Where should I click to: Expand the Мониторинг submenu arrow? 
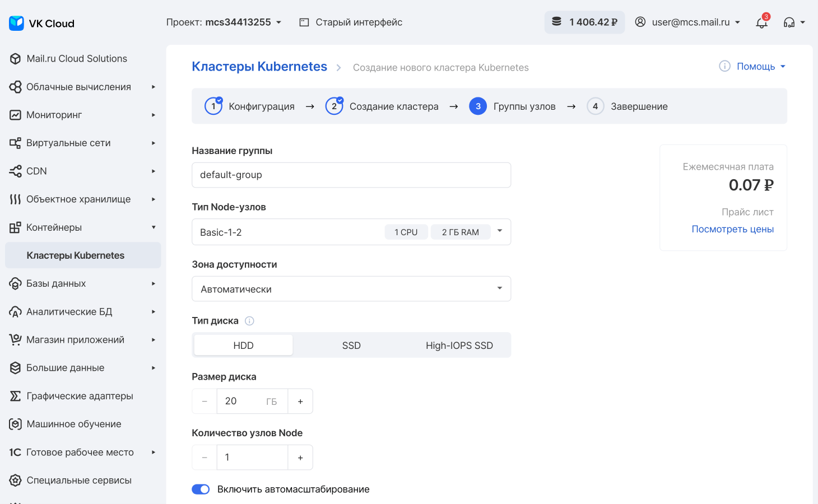[x=154, y=115]
